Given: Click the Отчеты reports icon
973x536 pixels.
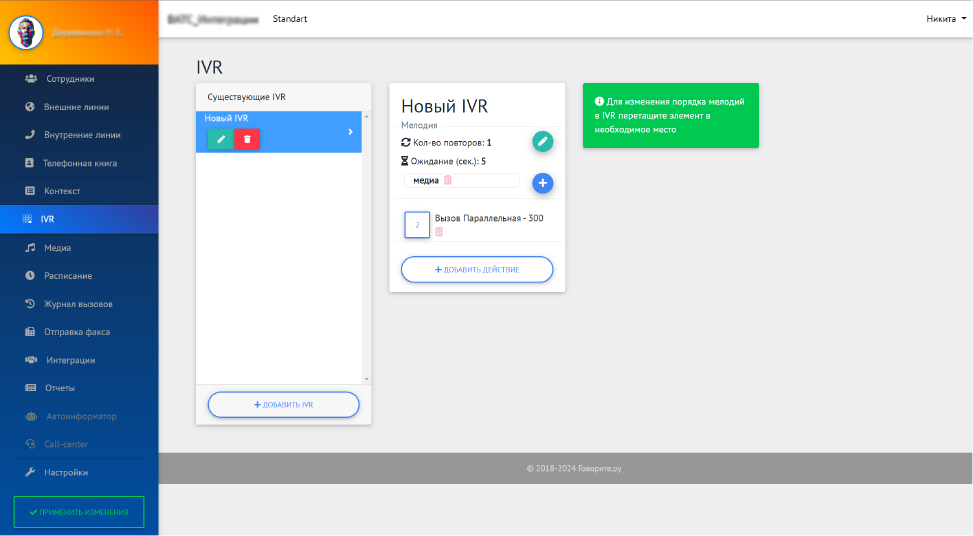Looking at the screenshot, I should [x=30, y=388].
